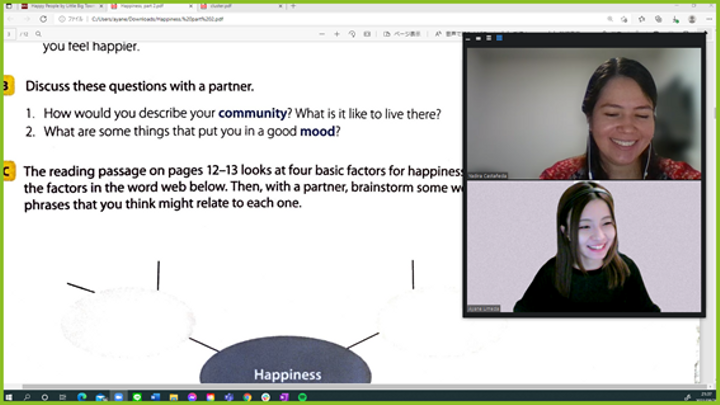The height and width of the screenshot is (405, 720).
Task: Click the Windows Start button
Action: [x=9, y=397]
